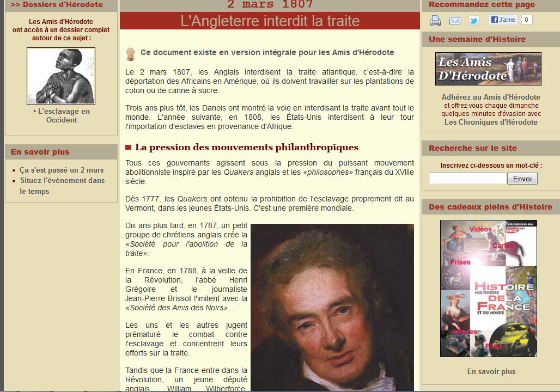Image resolution: width=560 pixels, height=392 pixels.
Task: Open the L'esclavage en Occident link
Action: click(62, 115)
